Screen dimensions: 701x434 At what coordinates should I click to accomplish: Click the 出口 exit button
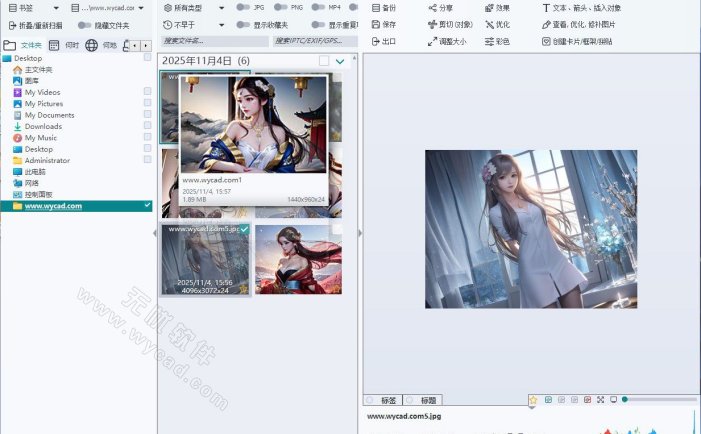click(x=384, y=42)
